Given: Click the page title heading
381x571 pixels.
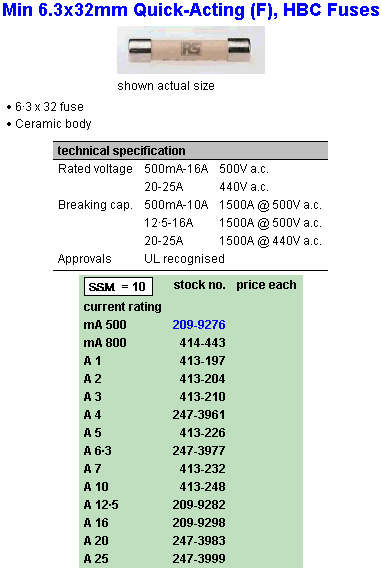Looking at the screenshot, I should tap(190, 10).
